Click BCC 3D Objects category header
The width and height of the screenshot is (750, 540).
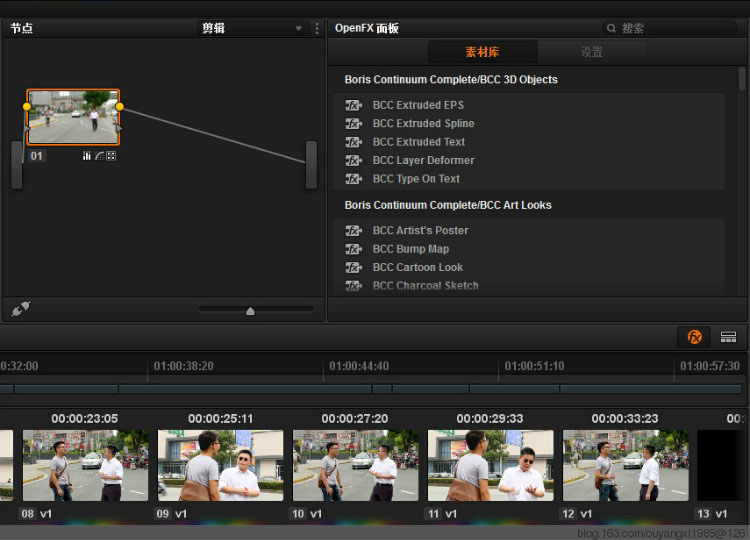click(451, 79)
